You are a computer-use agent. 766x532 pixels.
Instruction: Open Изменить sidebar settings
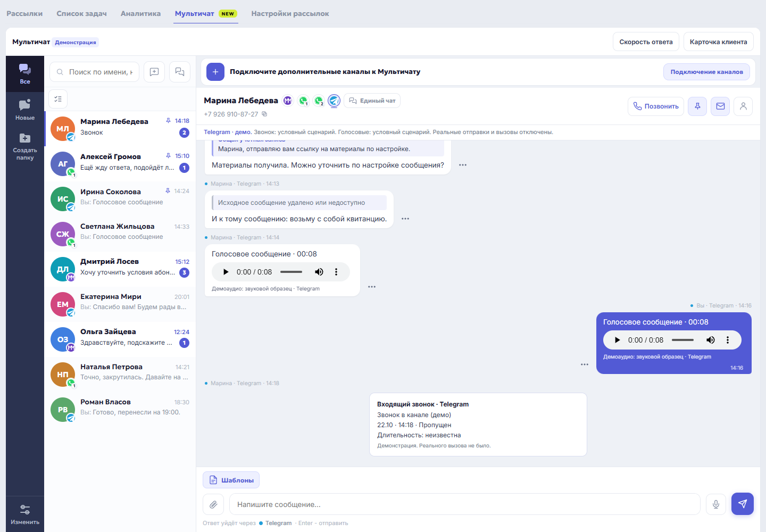tap(25, 514)
